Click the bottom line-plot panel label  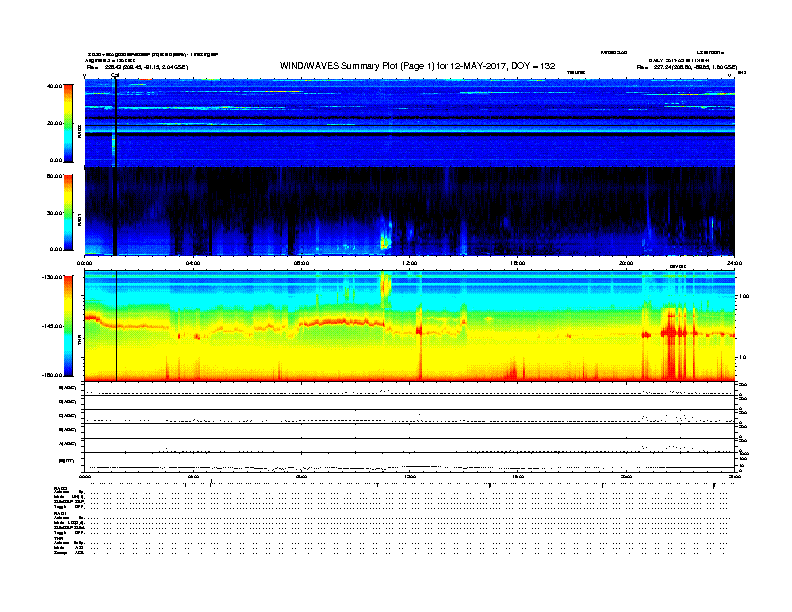pyautogui.click(x=67, y=461)
